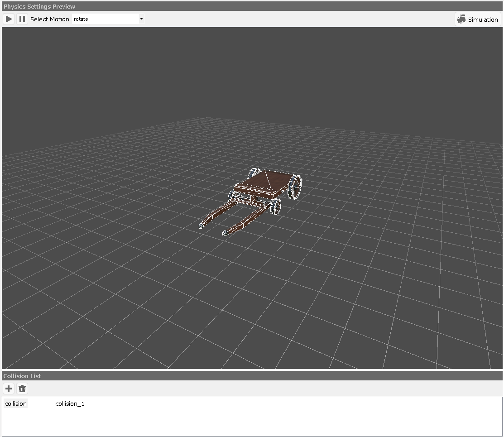
Task: Click the Collision List panel header
Action: (x=23, y=376)
